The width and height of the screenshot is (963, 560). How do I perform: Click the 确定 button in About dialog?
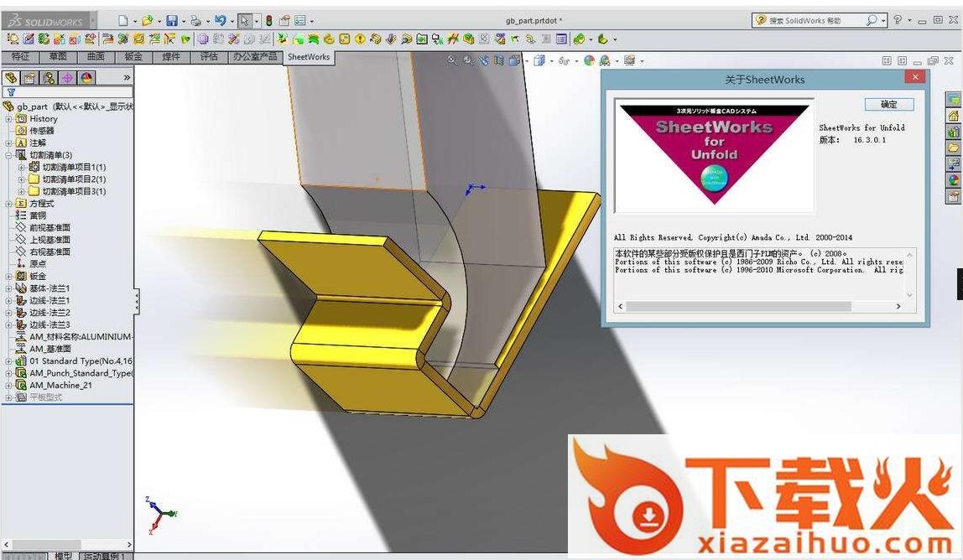888,105
